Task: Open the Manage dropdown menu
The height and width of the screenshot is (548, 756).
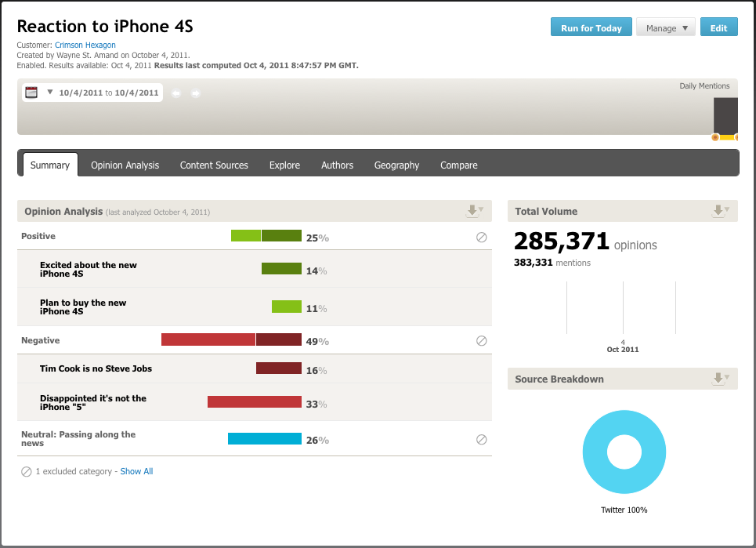Action: 665,27
